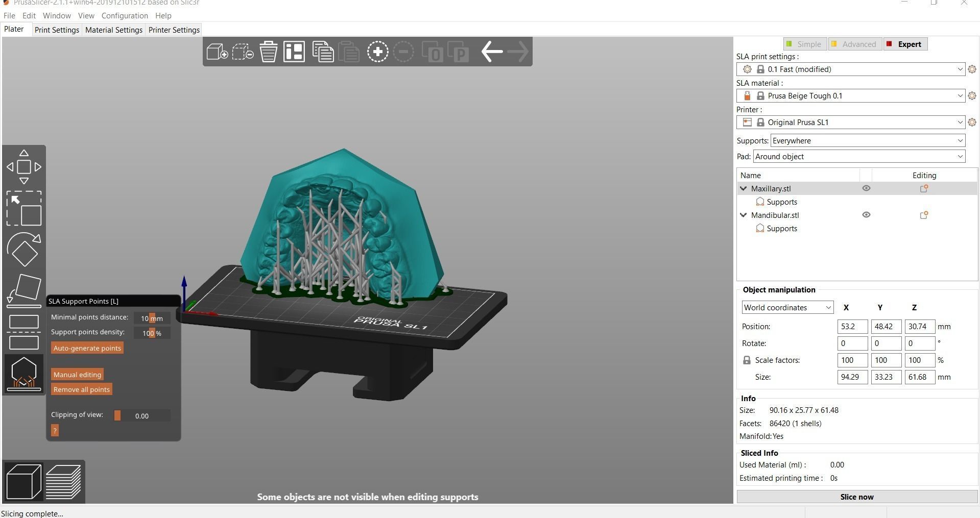Toggle Maxillary.stl visibility eye
The width and height of the screenshot is (980, 518).
click(866, 188)
